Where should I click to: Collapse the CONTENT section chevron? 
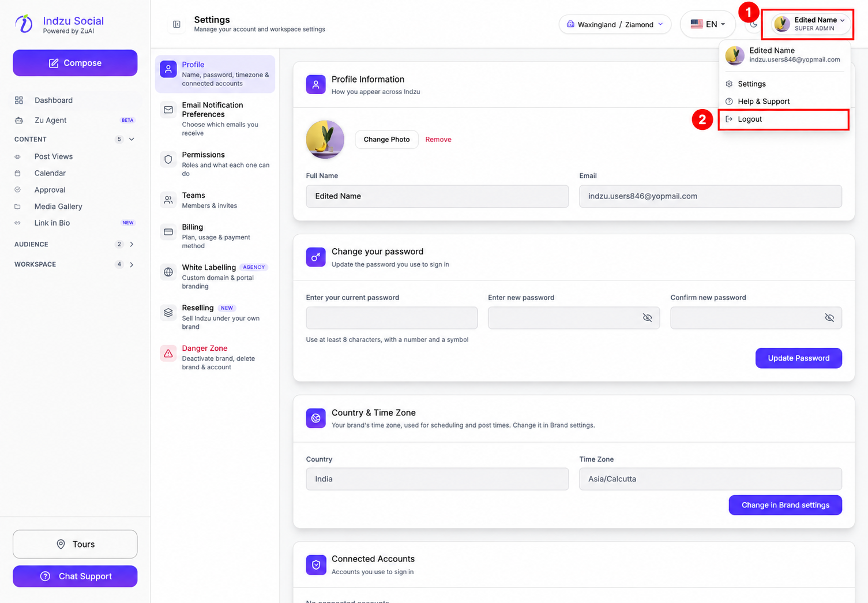tap(131, 139)
